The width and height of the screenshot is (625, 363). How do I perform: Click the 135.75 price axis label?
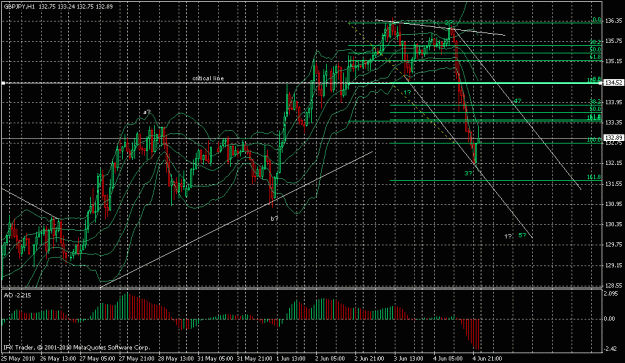(x=613, y=41)
